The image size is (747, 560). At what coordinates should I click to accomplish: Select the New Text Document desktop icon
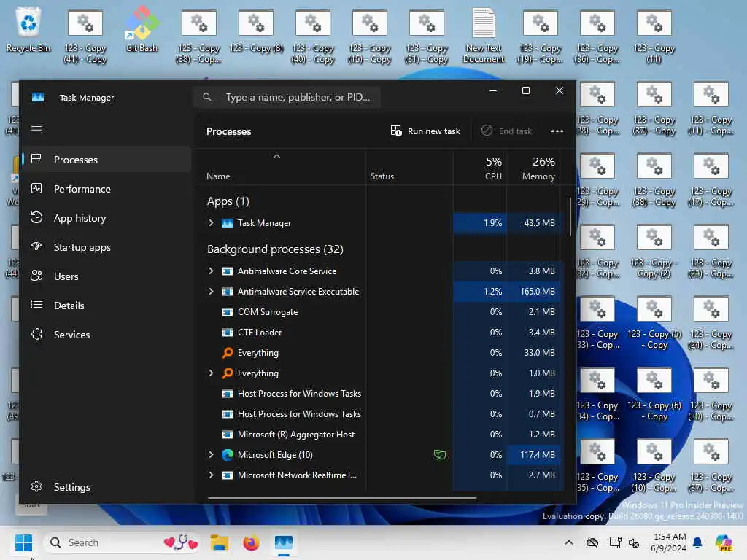click(x=483, y=36)
